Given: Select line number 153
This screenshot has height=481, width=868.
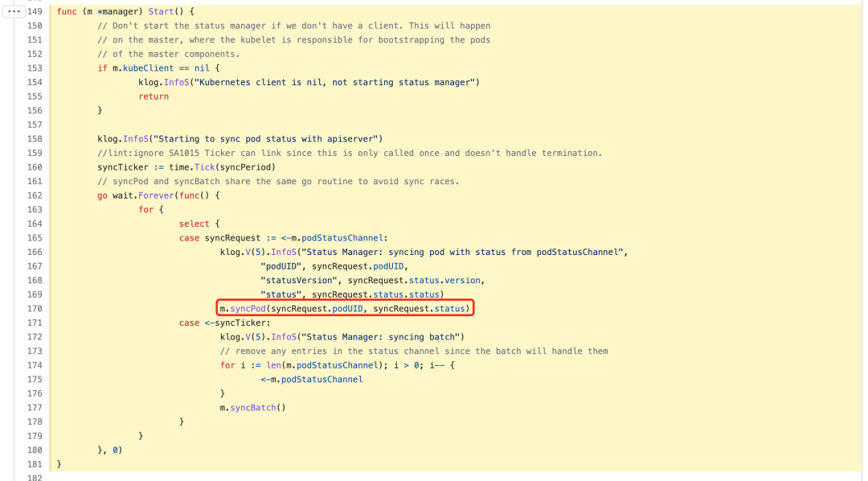Looking at the screenshot, I should pyautogui.click(x=35, y=68).
